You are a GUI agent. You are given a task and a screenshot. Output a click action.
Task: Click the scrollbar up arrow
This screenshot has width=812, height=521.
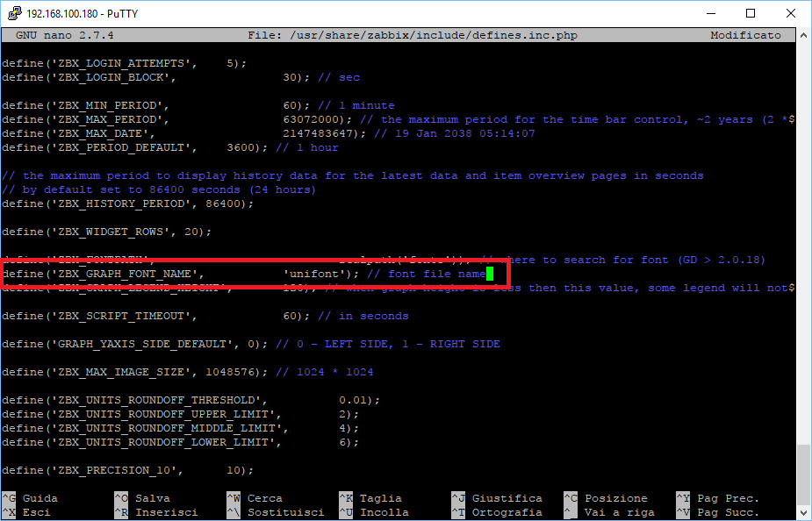tap(803, 35)
